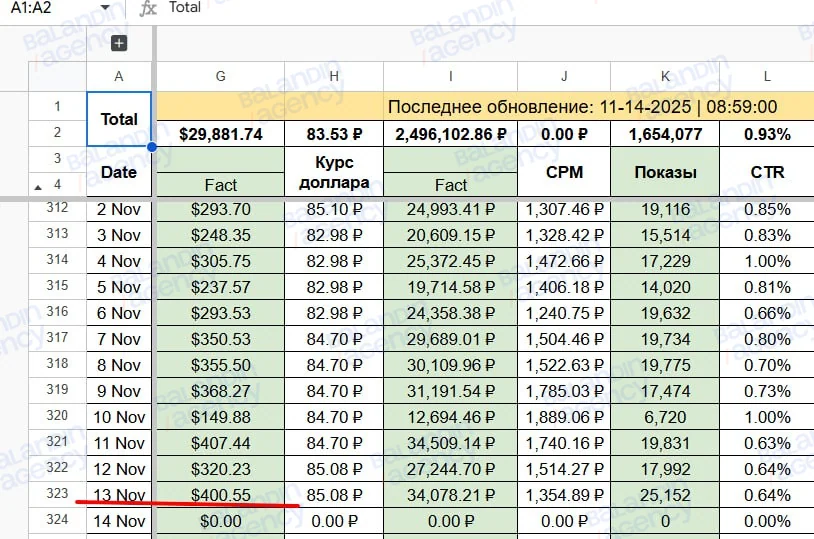Click Fact subheader in column I
The height and width of the screenshot is (539, 814).
tap(451, 185)
